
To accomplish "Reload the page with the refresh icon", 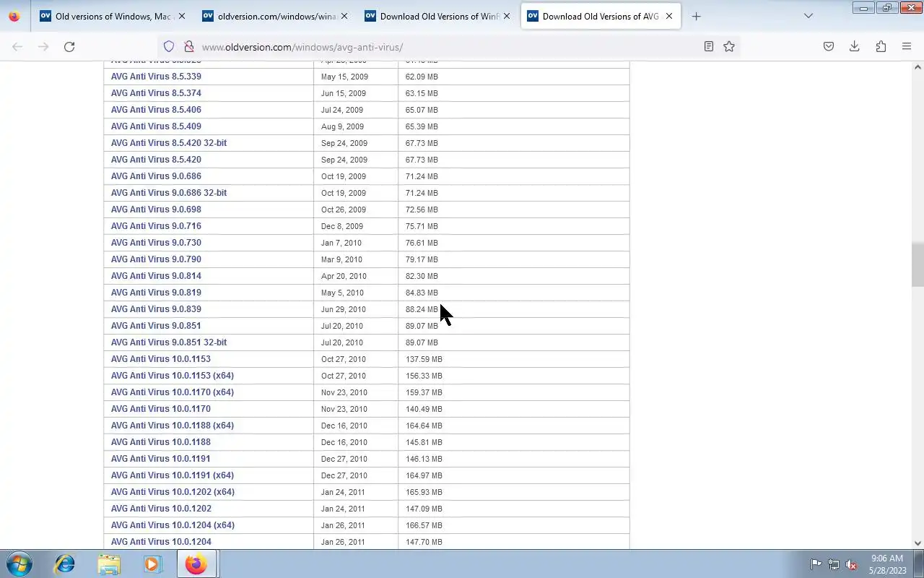I will pyautogui.click(x=69, y=46).
